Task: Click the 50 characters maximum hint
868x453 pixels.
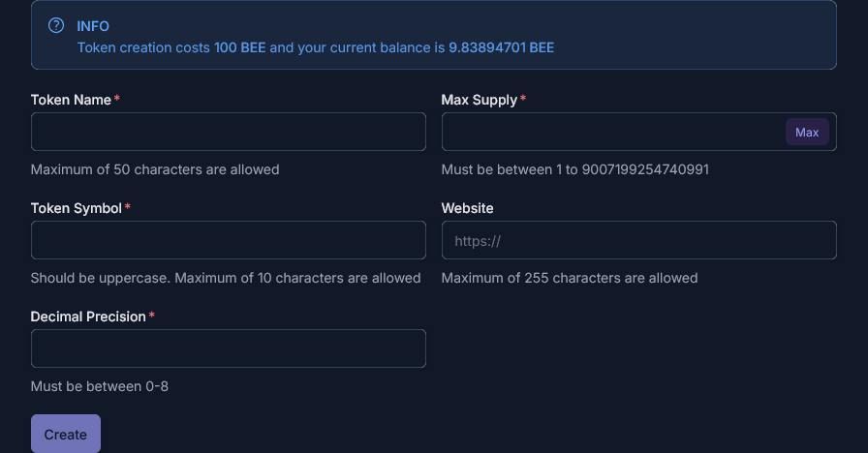Action: click(x=155, y=169)
